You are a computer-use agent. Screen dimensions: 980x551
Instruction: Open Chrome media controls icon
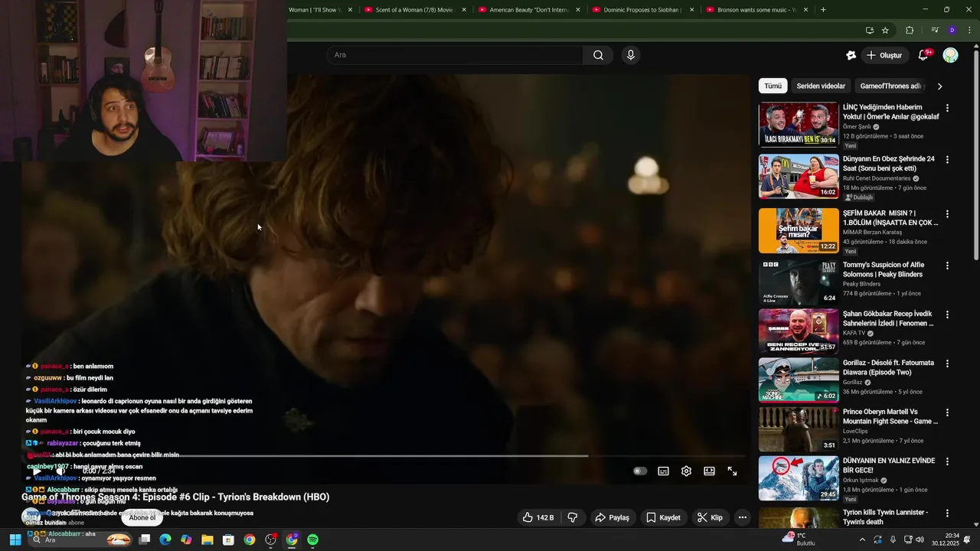(x=935, y=31)
